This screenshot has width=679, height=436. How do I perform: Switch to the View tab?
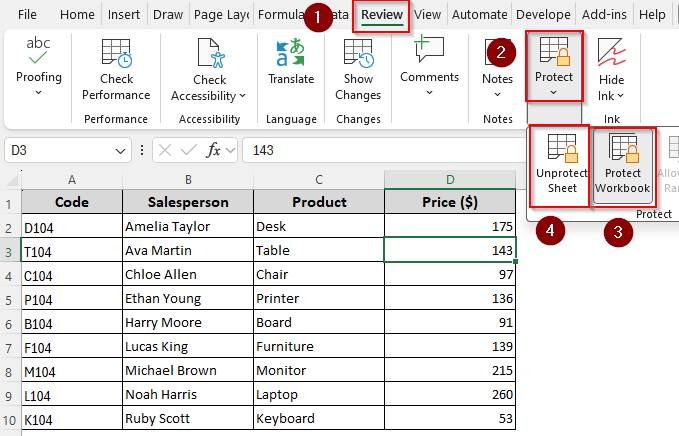pyautogui.click(x=427, y=15)
